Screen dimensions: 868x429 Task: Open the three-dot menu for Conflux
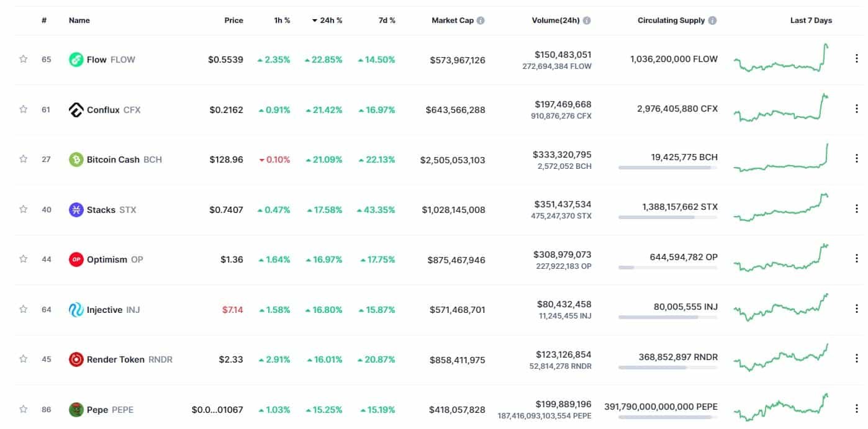pos(856,109)
